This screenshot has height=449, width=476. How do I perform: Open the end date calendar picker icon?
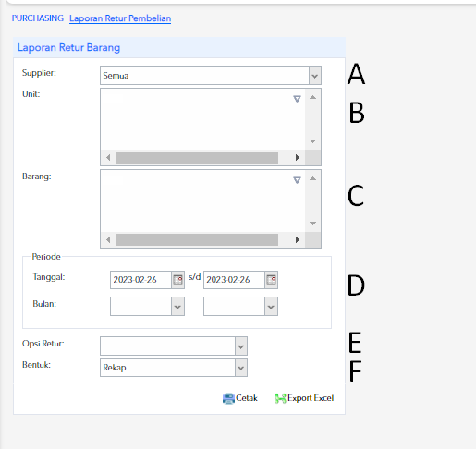click(271, 280)
